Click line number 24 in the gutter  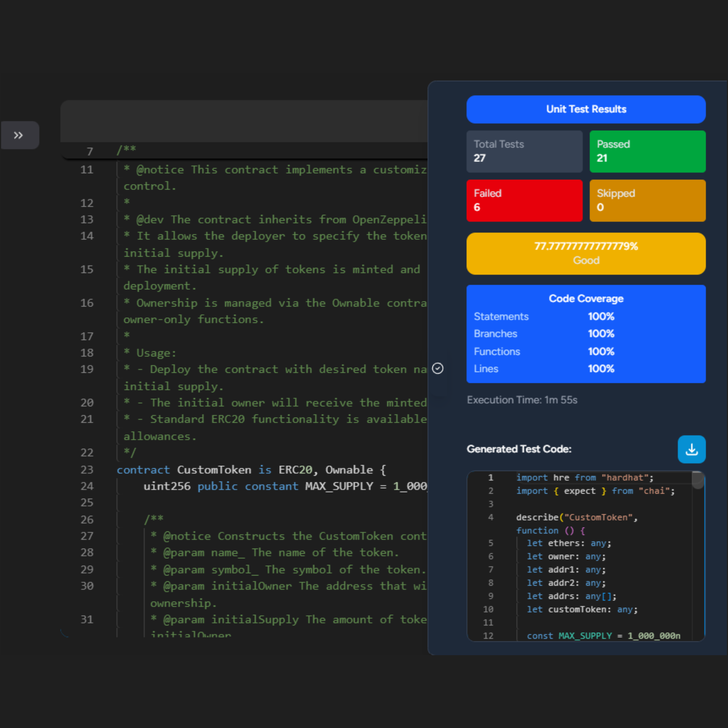(x=87, y=486)
